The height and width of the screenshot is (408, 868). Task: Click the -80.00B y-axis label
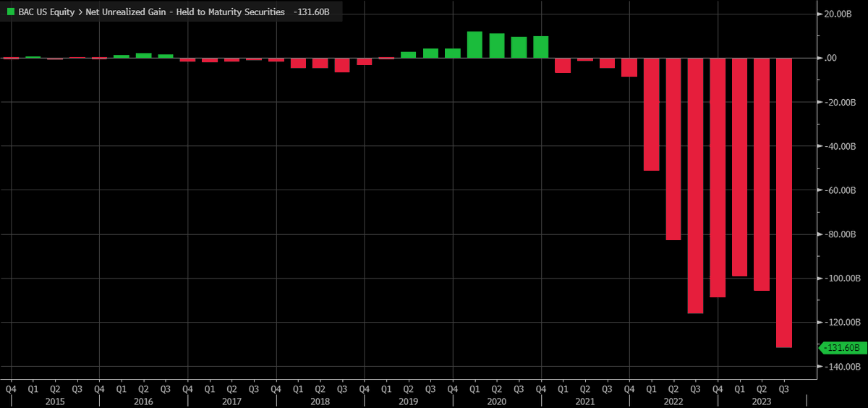[840, 234]
